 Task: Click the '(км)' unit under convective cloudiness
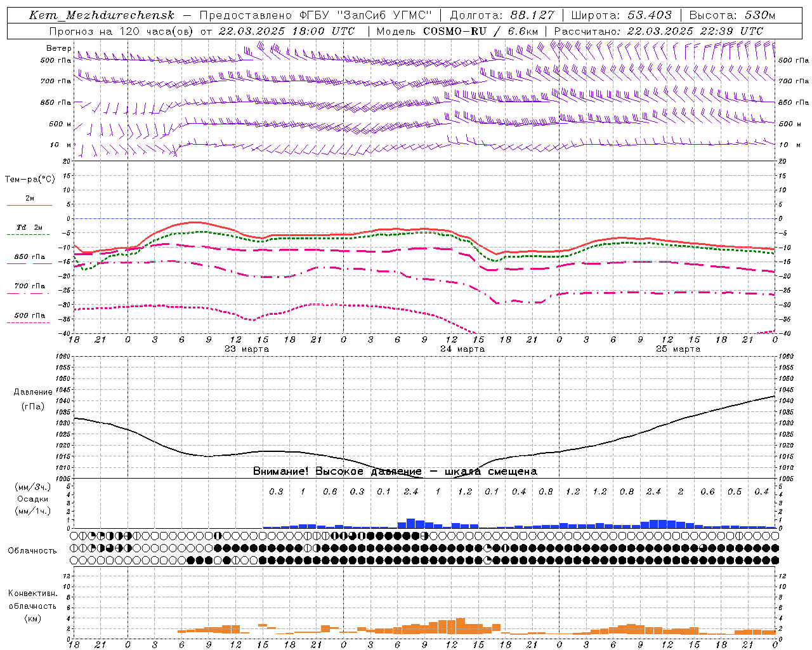tap(32, 618)
